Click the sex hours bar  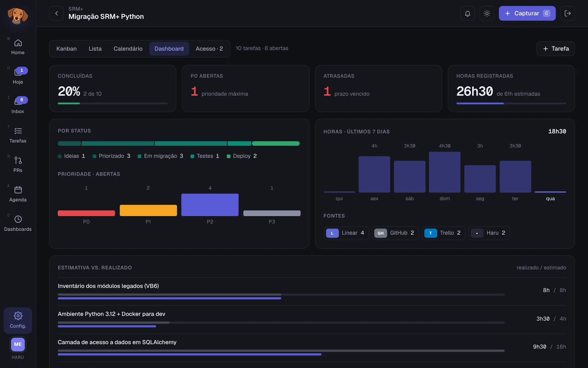tap(374, 174)
